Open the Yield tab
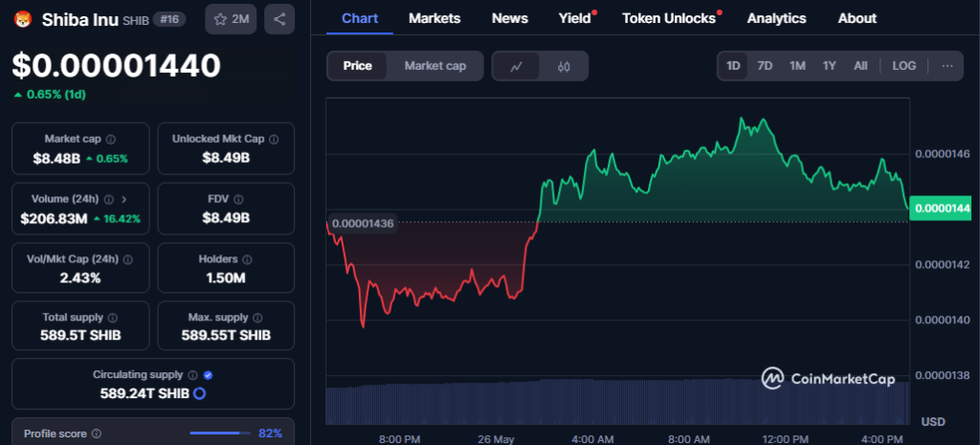 tap(575, 19)
